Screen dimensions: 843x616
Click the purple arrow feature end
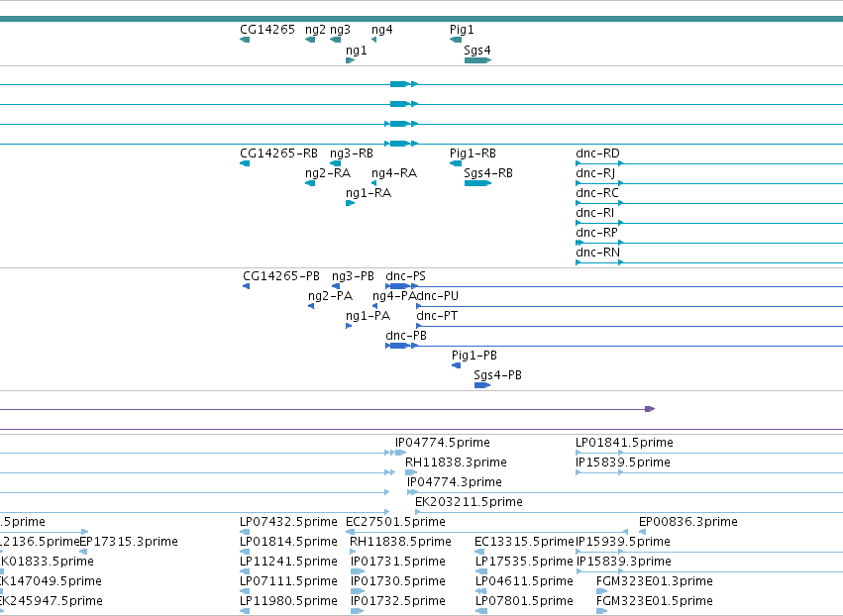coord(650,409)
